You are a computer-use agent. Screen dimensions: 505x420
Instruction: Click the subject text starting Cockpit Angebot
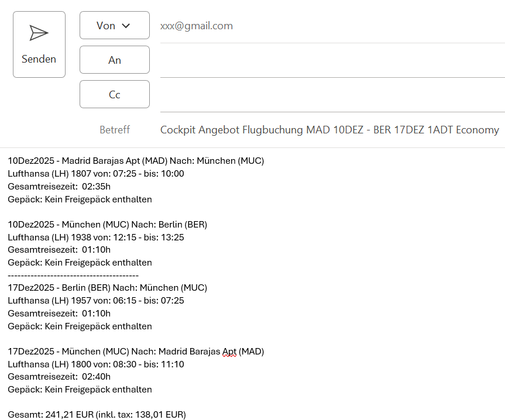[329, 130]
